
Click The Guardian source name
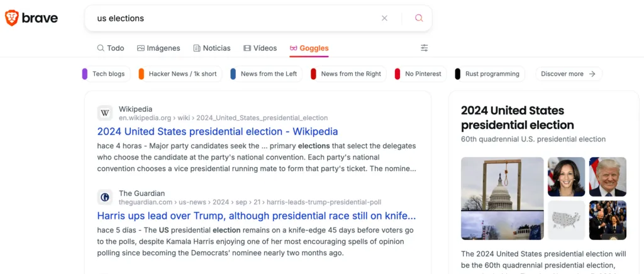[x=142, y=193]
